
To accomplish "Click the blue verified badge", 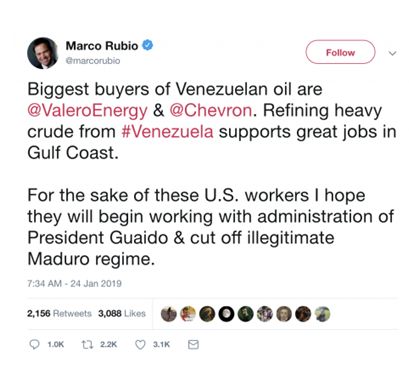I will (x=148, y=45).
